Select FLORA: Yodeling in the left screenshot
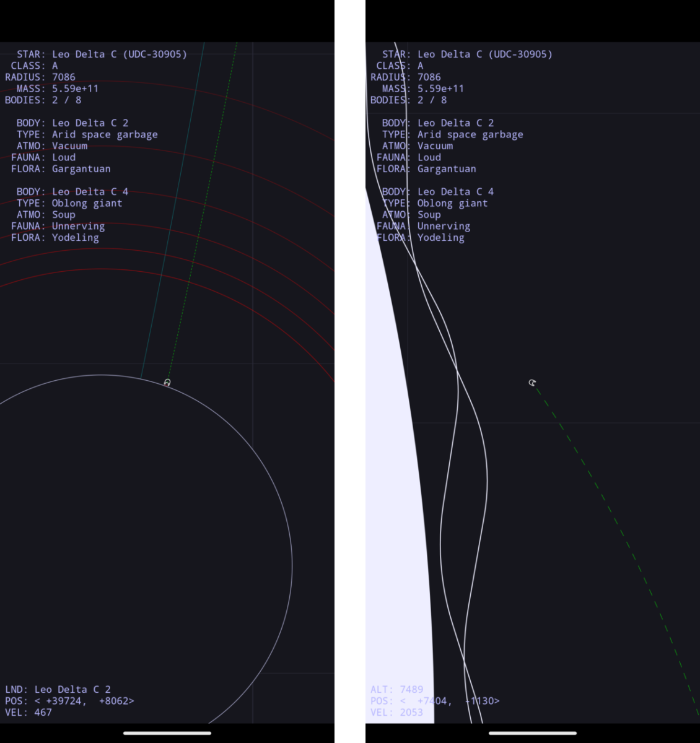700x743 pixels. 55,238
